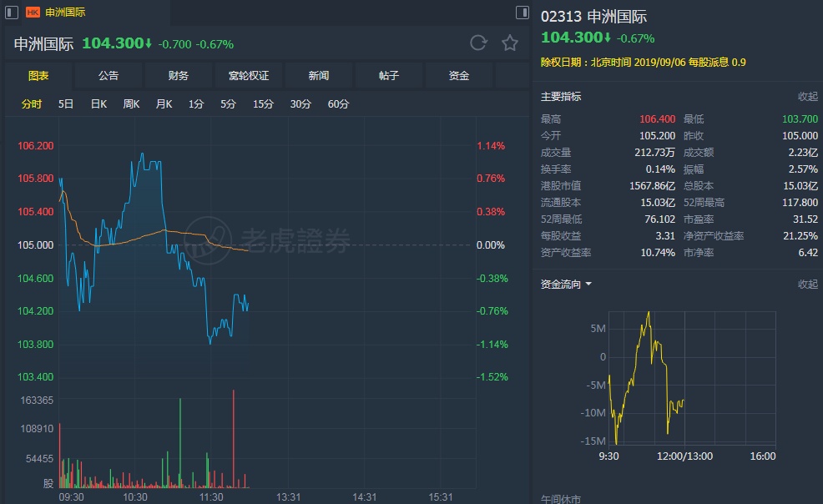Open the 资金 tab
Image resolution: width=823 pixels, height=504 pixels.
click(x=459, y=76)
